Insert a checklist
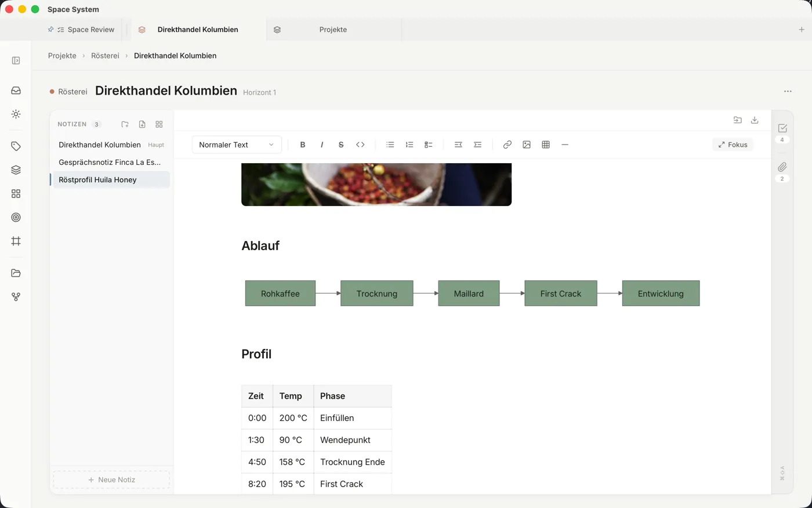 click(429, 145)
